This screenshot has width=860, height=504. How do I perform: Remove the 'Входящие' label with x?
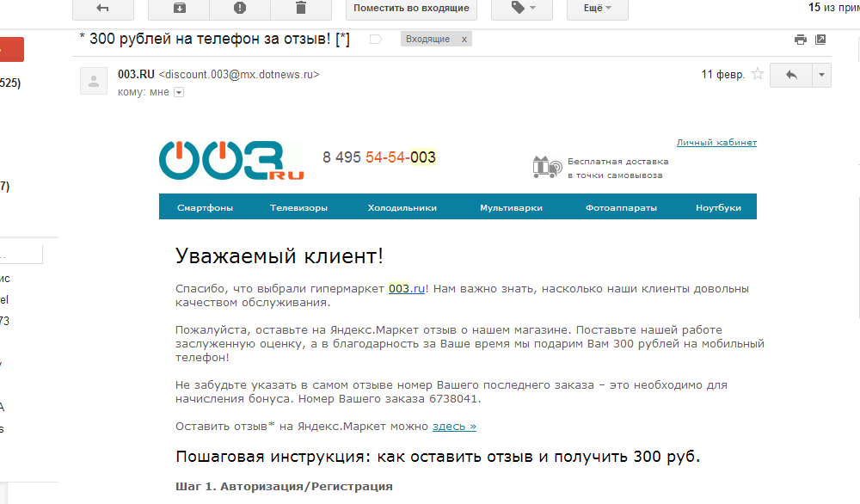tap(464, 40)
